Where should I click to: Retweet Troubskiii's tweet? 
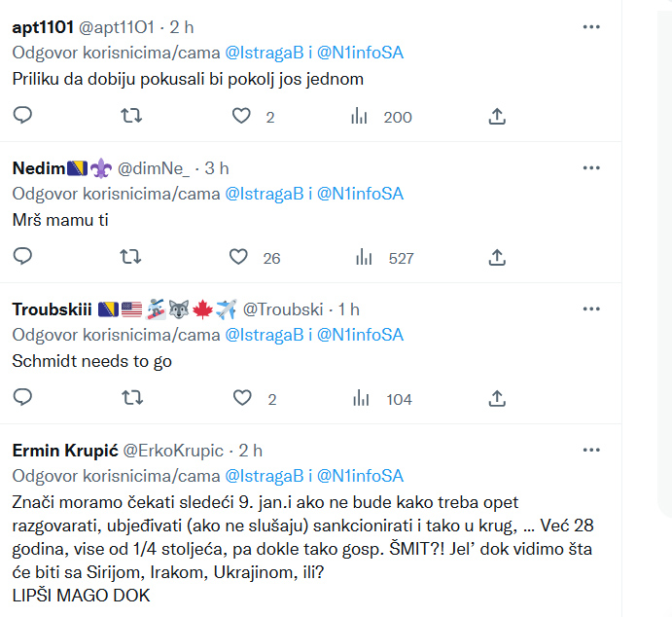coord(132,398)
